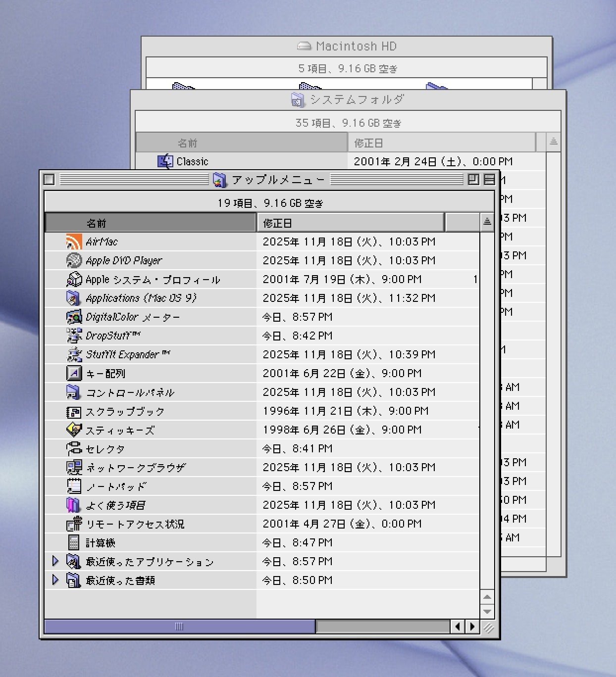This screenshot has height=677, width=616.
Task: Select the Apple システム・プロフィール icon
Action: [x=74, y=279]
